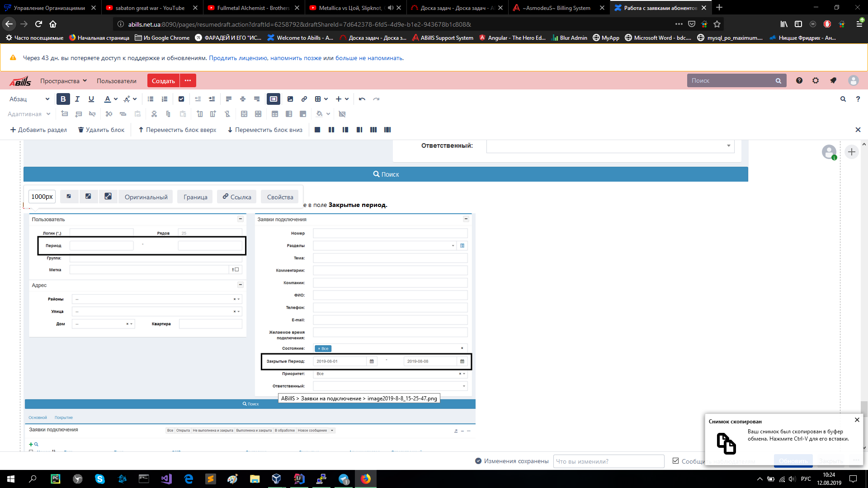Expand the text color dropdown arrow
This screenshot has width=868, height=488.
(x=116, y=99)
